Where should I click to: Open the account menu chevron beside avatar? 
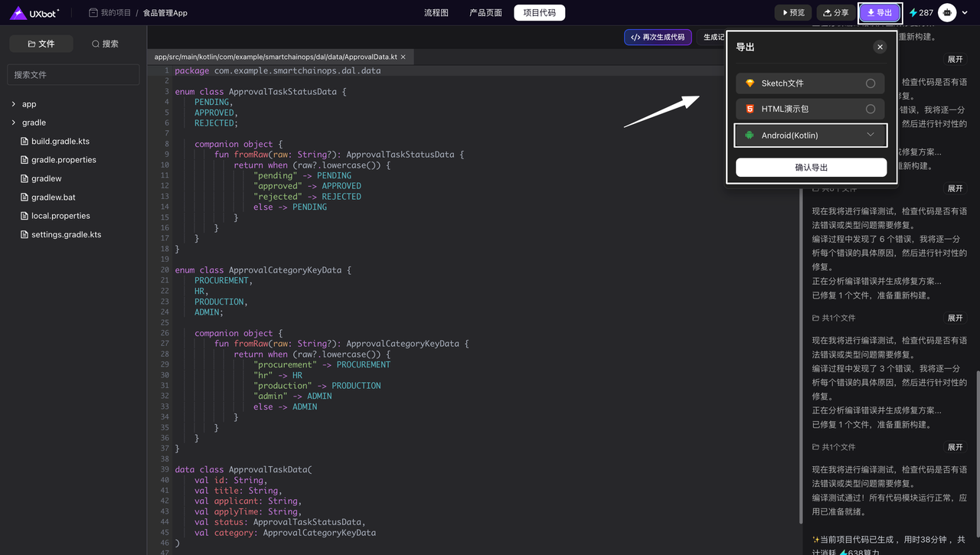point(965,13)
